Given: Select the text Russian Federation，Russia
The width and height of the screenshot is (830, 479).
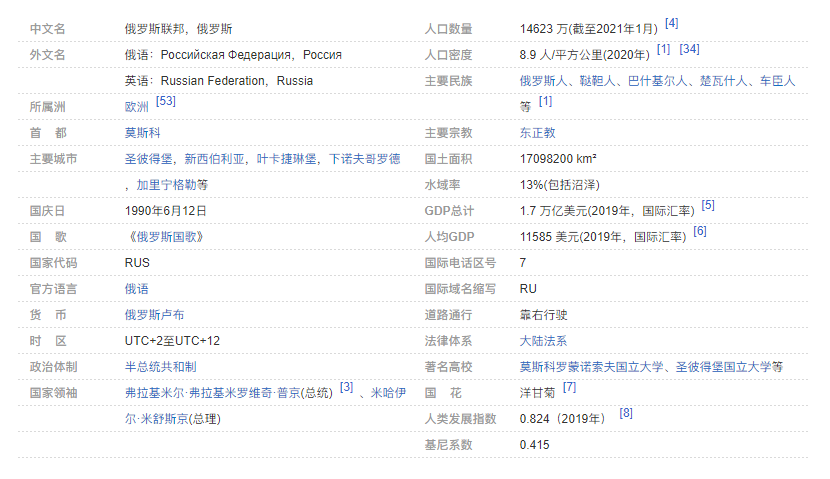Looking at the screenshot, I should pos(237,81).
